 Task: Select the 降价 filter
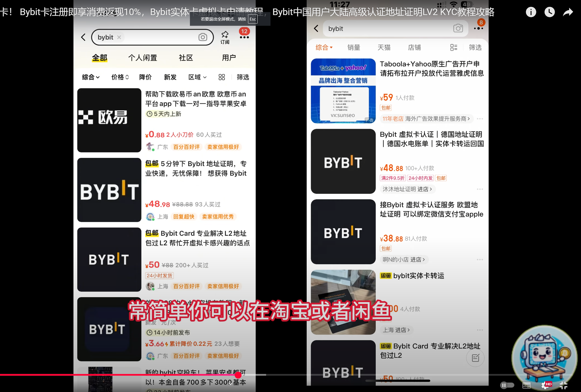coord(146,77)
